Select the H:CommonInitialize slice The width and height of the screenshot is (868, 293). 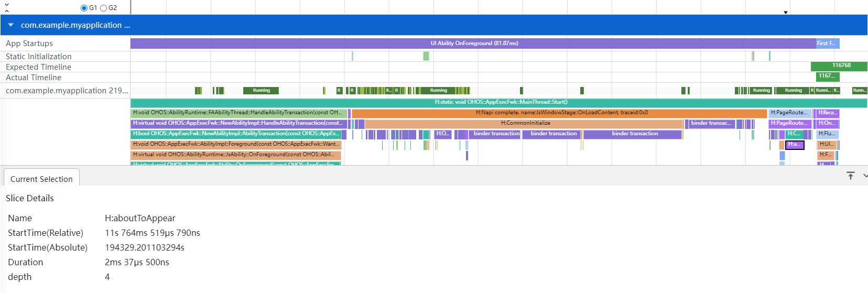pos(525,123)
